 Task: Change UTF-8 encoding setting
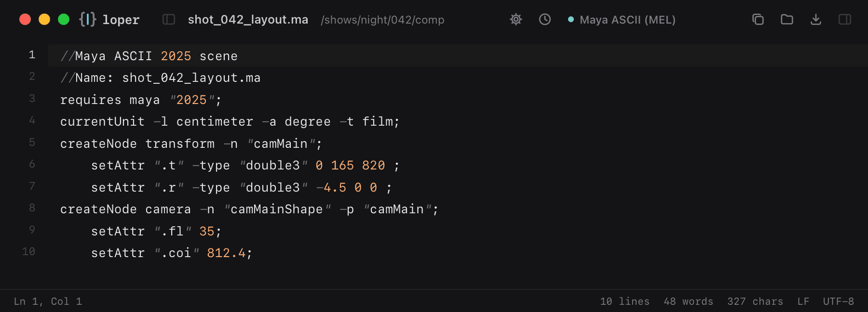tap(839, 301)
